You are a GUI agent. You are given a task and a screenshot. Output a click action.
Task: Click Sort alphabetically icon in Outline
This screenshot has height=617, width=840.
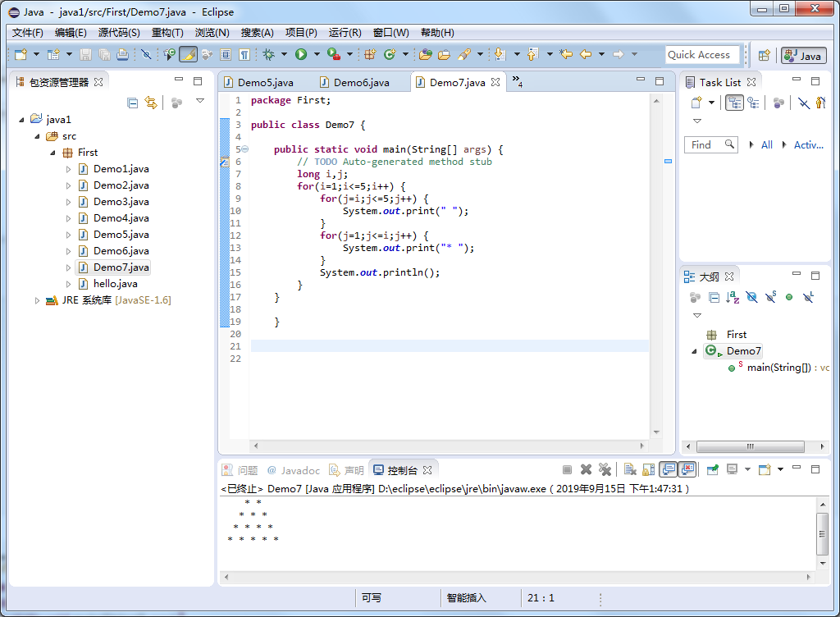tap(733, 297)
